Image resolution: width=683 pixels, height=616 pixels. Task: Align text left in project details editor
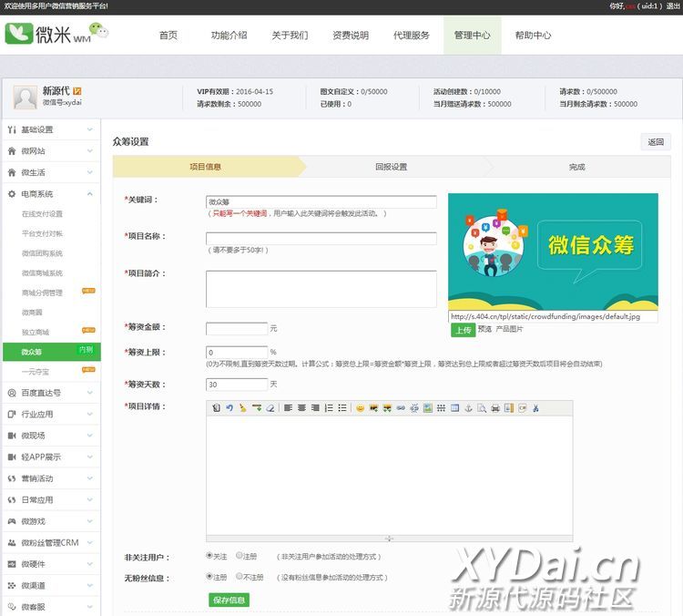(288, 408)
